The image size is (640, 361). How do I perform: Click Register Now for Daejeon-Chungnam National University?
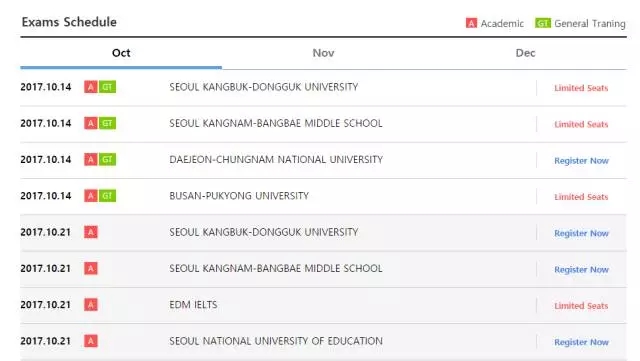tap(581, 160)
